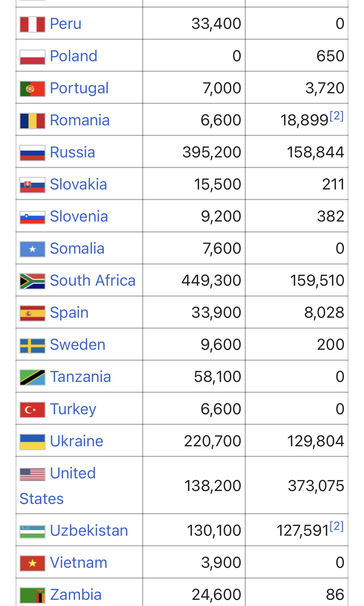Open the Uzbekistan country link
The height and width of the screenshot is (606, 364).
(89, 531)
